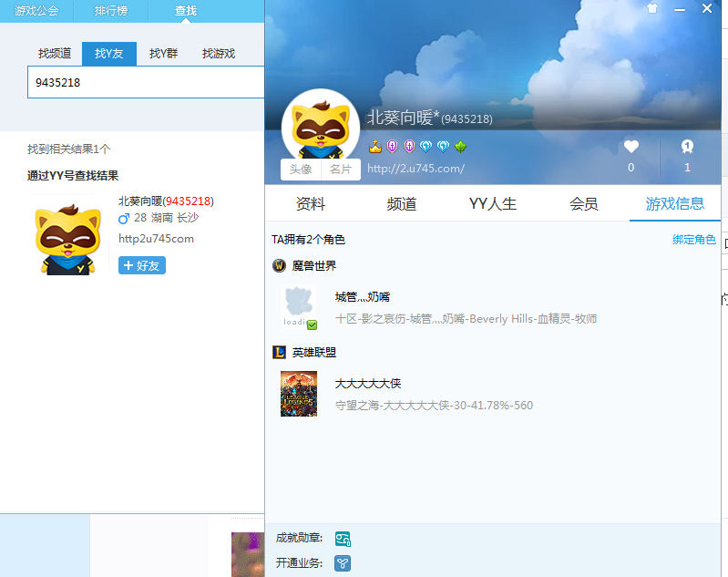Click the 英雄联盟 game heading
728x577 pixels.
coord(314,352)
